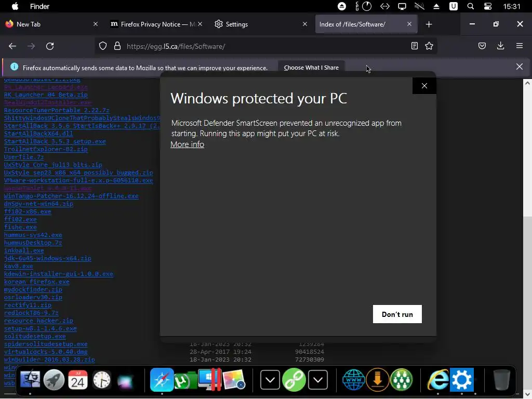Open winbuilder_2016.03.28.zip link
This screenshot has height=399, width=532.
click(49, 360)
